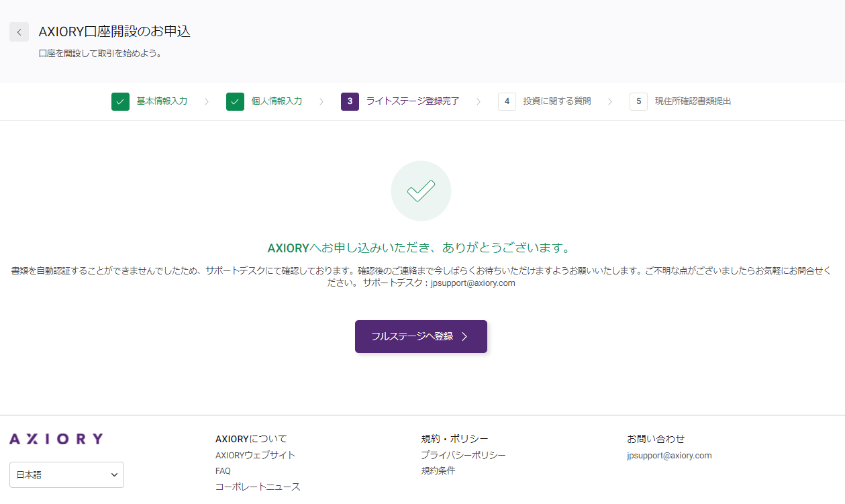Open the 現住所確認書類提出 step
Image resolution: width=845 pixels, height=504 pixels.
(x=693, y=101)
